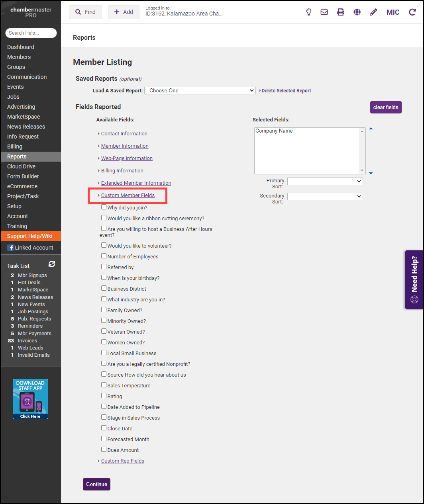Expand Custom Rep Fields section

pyautogui.click(x=123, y=461)
